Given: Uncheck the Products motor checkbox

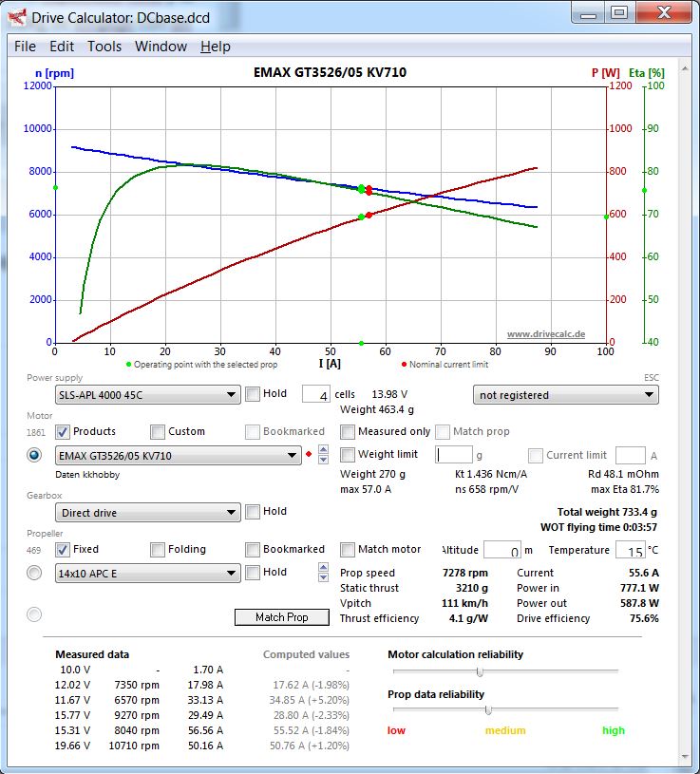Looking at the screenshot, I should click(62, 432).
